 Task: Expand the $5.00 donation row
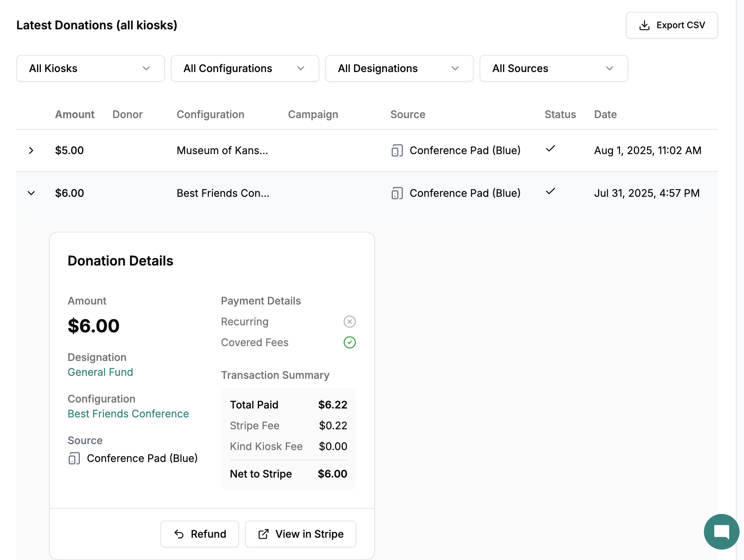[31, 150]
